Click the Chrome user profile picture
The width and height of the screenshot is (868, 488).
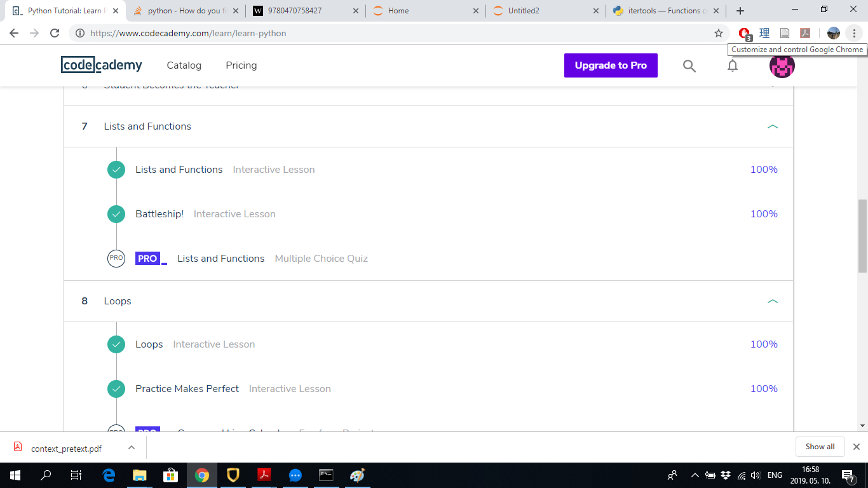point(834,33)
